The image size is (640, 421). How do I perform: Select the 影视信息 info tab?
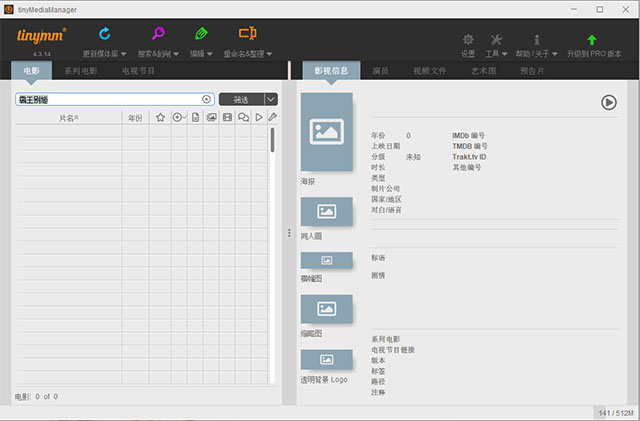[x=331, y=71]
